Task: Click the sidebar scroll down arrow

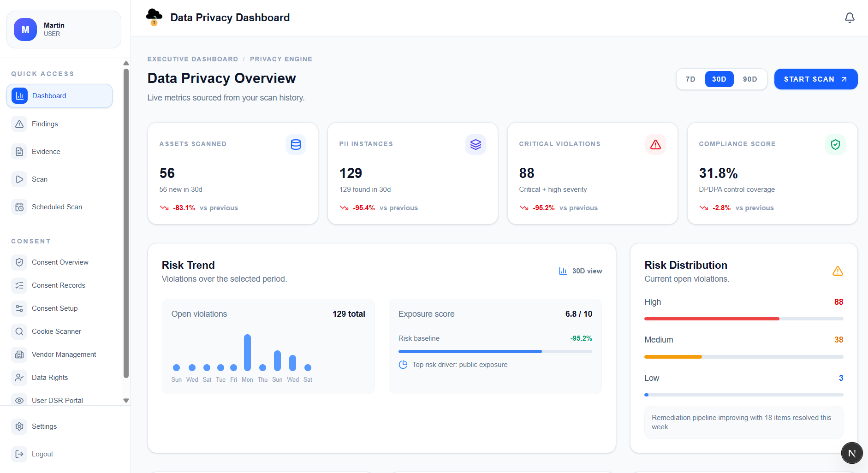Action: click(126, 401)
